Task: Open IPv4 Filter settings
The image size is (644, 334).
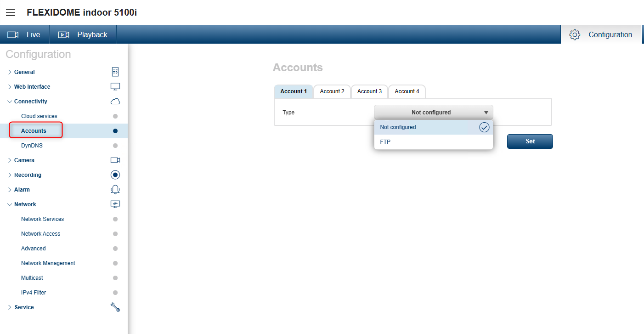Action: tap(34, 293)
